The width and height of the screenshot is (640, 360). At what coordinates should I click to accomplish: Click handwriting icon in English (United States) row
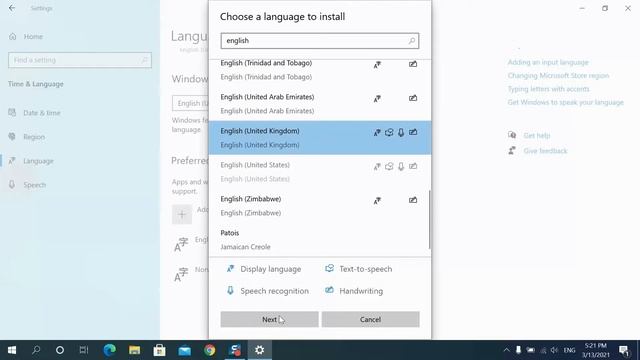coord(413,166)
